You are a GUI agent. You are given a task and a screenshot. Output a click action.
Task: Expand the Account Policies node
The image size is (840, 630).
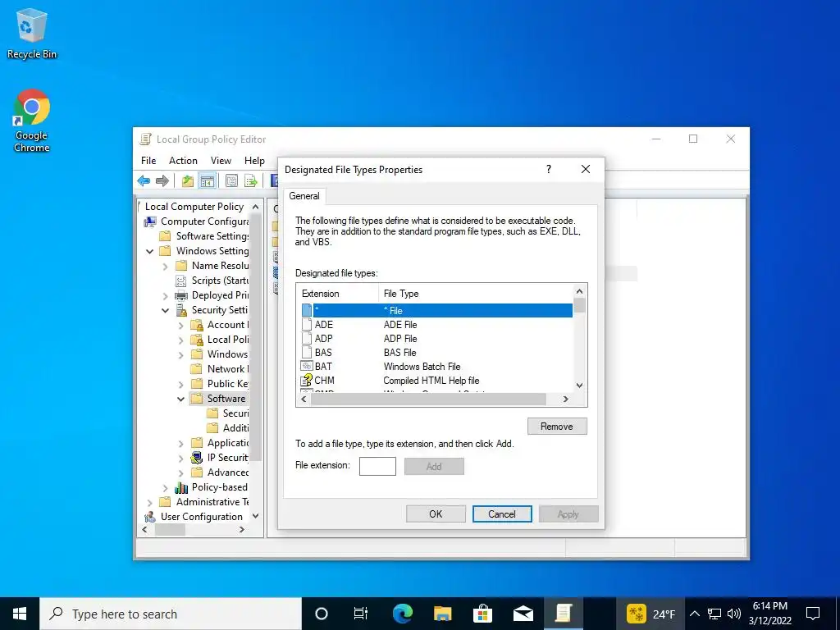181,325
